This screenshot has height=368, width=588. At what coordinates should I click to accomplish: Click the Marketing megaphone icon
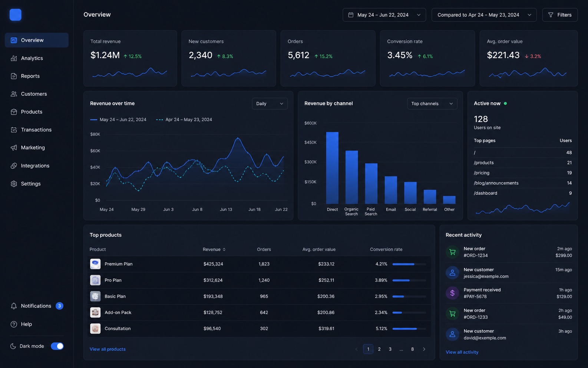(x=14, y=148)
